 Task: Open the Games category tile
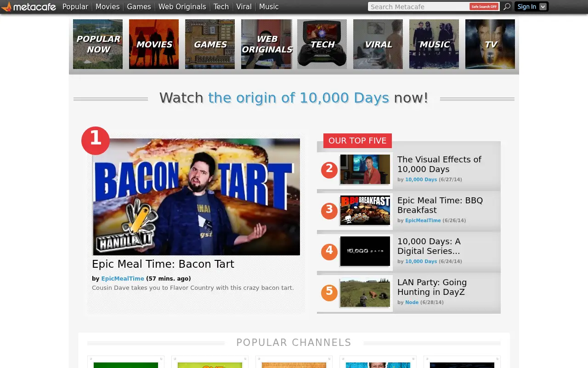pyautogui.click(x=210, y=44)
